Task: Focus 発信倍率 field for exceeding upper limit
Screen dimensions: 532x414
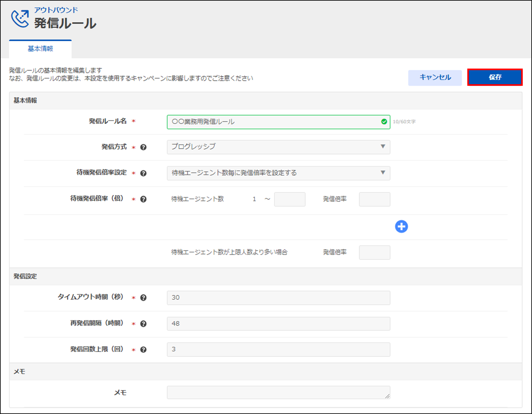Action: (375, 252)
